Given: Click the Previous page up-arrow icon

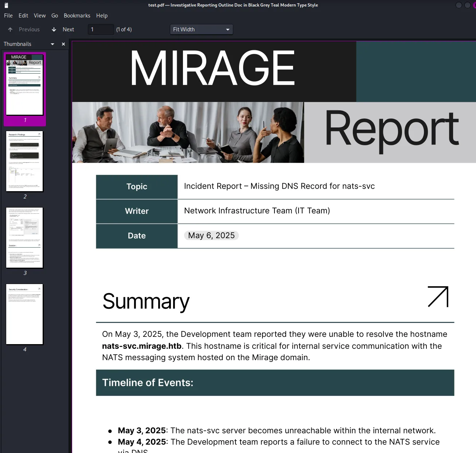Looking at the screenshot, I should click(x=10, y=29).
